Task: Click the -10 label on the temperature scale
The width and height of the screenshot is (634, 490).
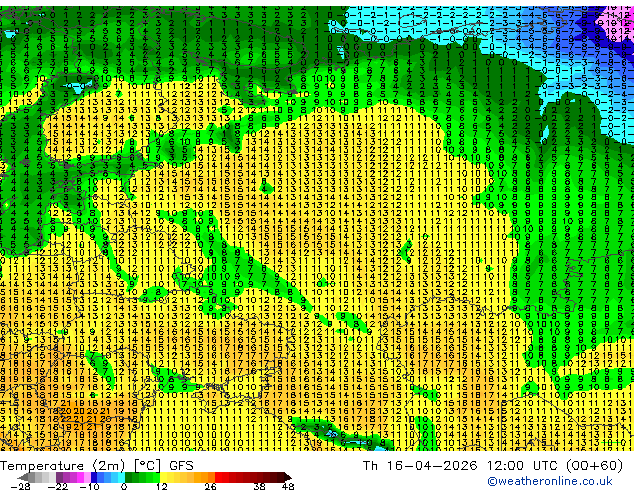Action: click(89, 486)
